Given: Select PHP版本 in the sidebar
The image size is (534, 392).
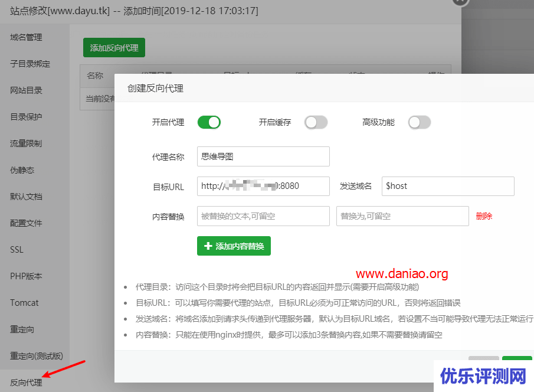Looking at the screenshot, I should coord(26,276).
